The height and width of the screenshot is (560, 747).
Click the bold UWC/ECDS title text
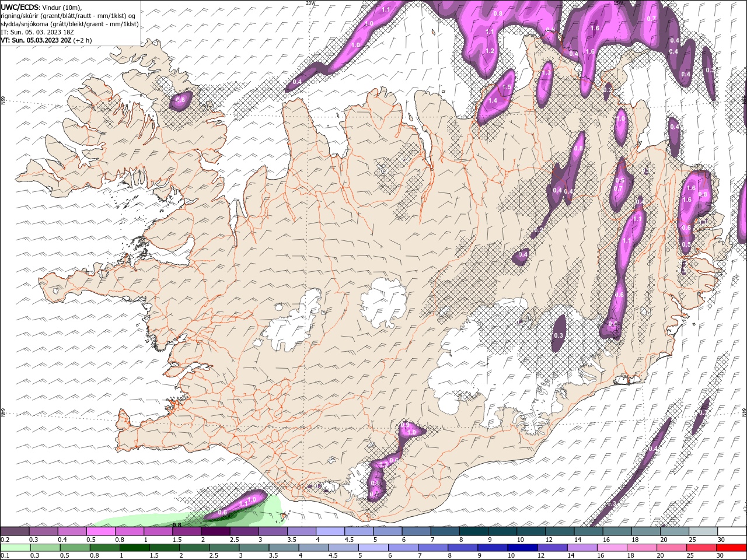pyautogui.click(x=20, y=7)
